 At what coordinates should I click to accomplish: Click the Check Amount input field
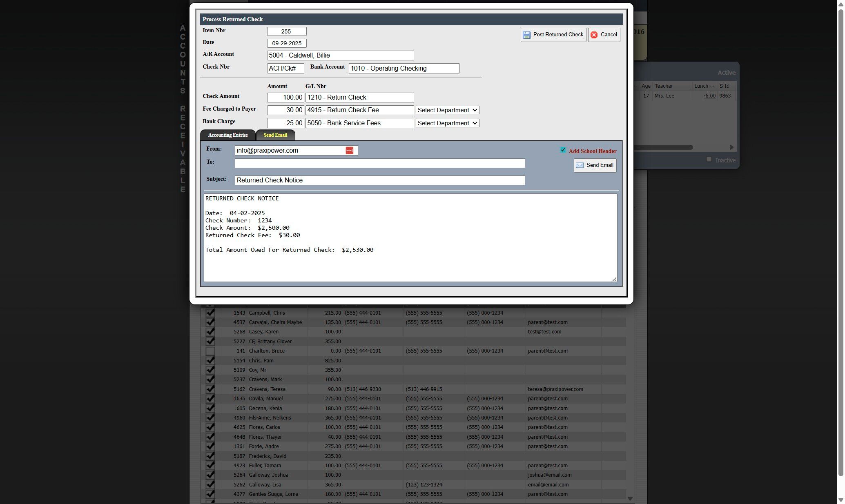point(285,98)
